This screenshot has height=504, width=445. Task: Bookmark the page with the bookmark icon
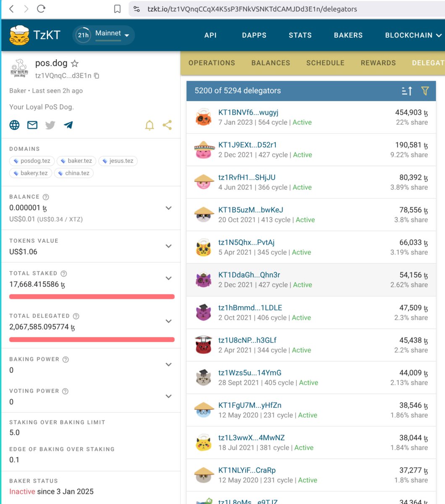coord(118,9)
